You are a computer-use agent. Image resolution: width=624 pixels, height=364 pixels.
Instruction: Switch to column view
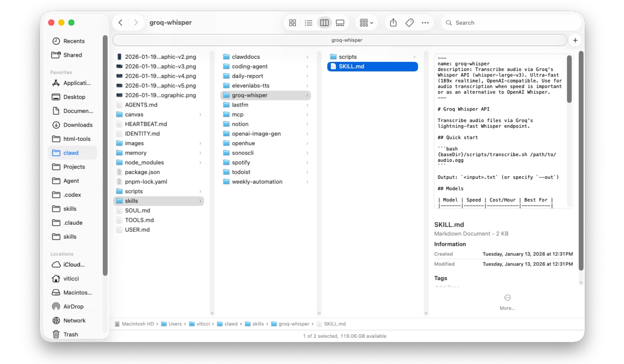coord(324,23)
